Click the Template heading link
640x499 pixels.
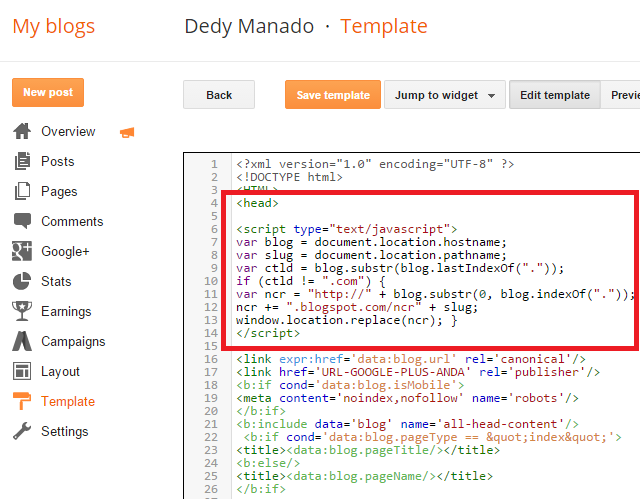click(x=384, y=27)
